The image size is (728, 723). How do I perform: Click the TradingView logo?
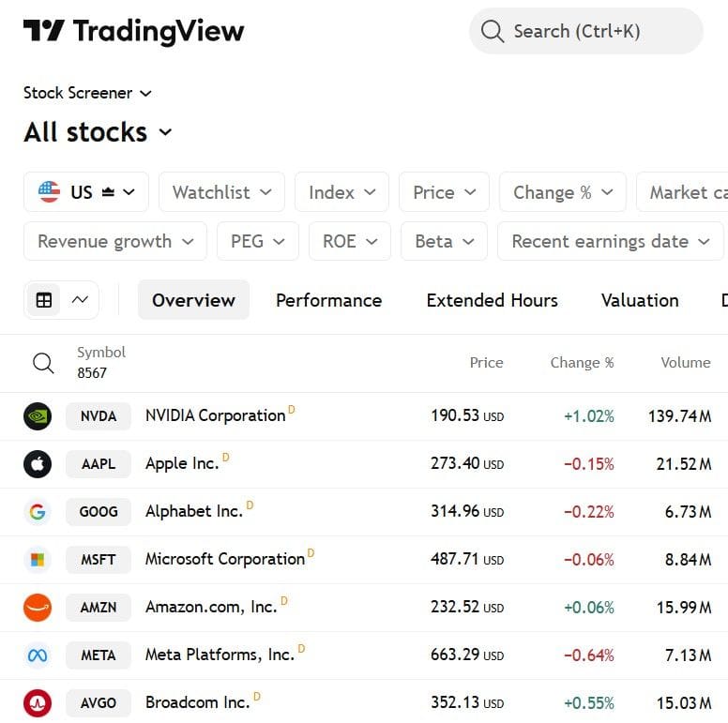pos(133,32)
